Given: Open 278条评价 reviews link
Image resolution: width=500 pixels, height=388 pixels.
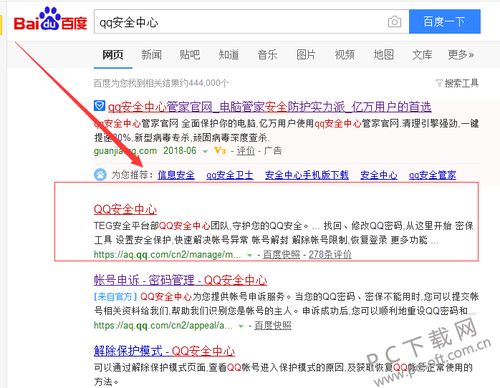Looking at the screenshot, I should point(330,255).
